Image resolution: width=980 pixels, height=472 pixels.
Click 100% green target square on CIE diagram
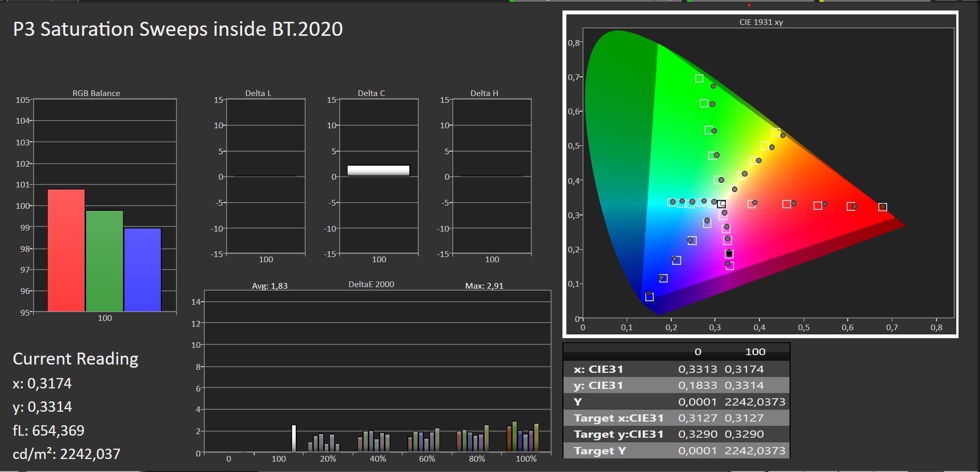coord(699,78)
